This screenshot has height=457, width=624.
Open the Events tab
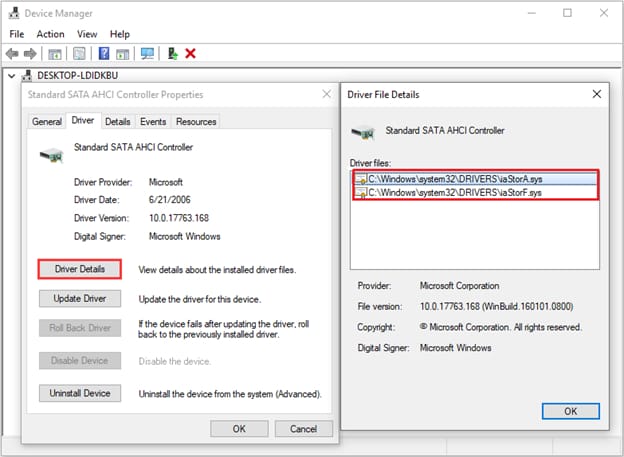153,122
